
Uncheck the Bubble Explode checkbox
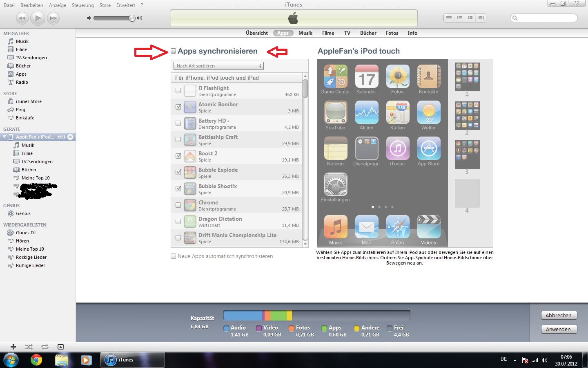178,172
